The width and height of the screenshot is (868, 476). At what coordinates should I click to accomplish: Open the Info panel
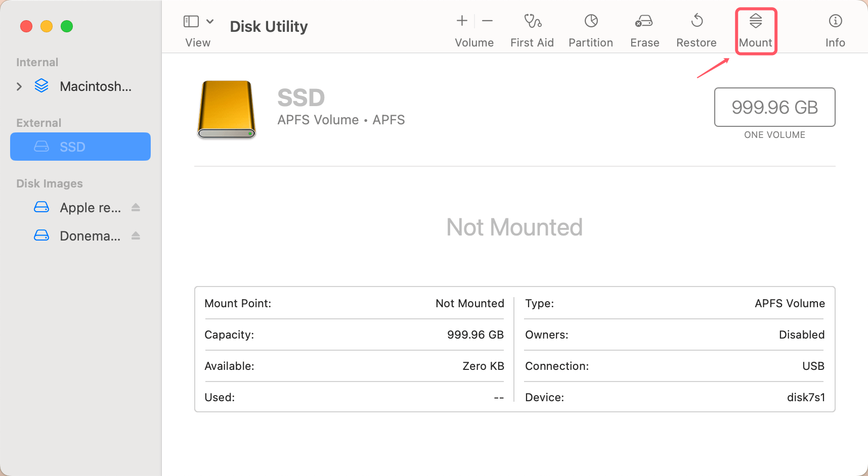tap(835, 21)
